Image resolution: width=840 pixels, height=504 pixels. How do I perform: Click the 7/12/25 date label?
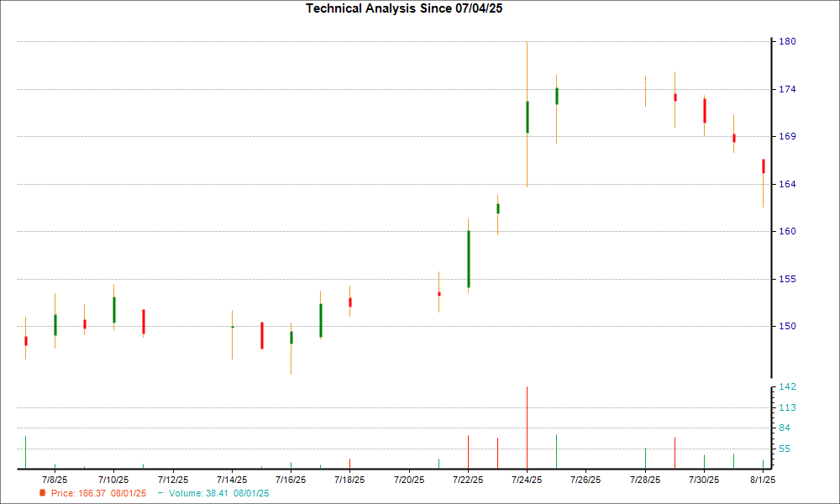pyautogui.click(x=173, y=480)
